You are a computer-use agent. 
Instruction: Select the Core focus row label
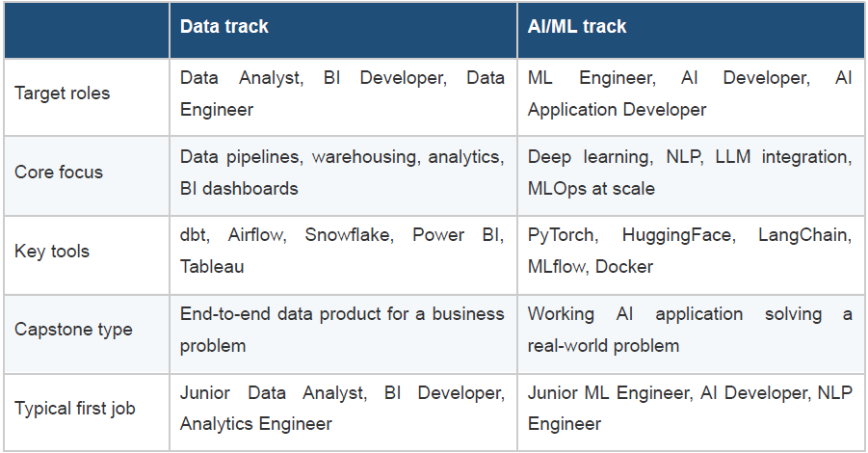59,173
